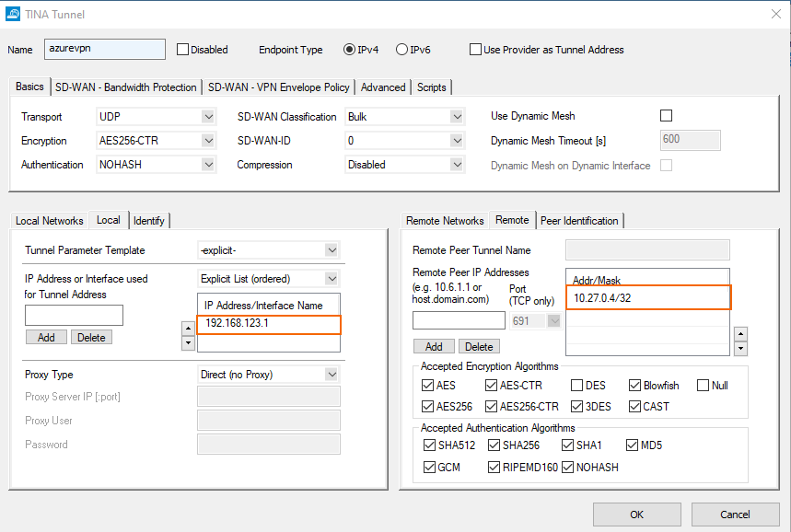Screen dimensions: 791x532
Task: Close the TINA Tunnel dialog
Action: pyautogui.click(x=776, y=14)
